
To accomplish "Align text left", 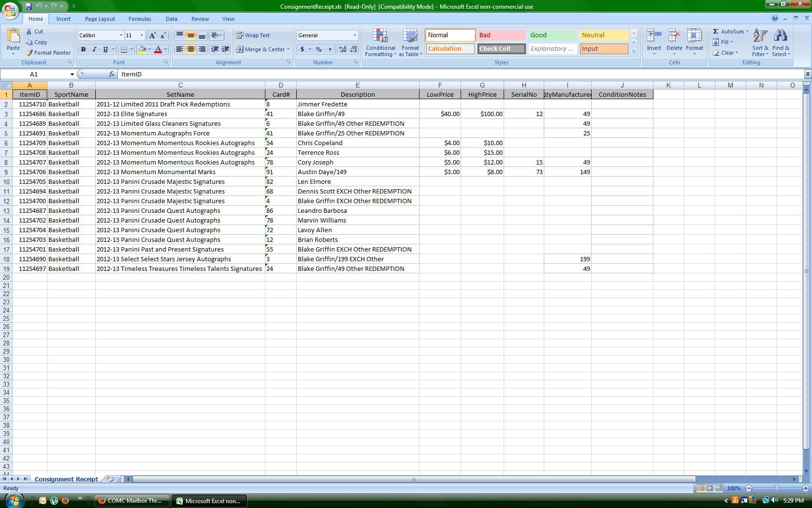I will [179, 49].
